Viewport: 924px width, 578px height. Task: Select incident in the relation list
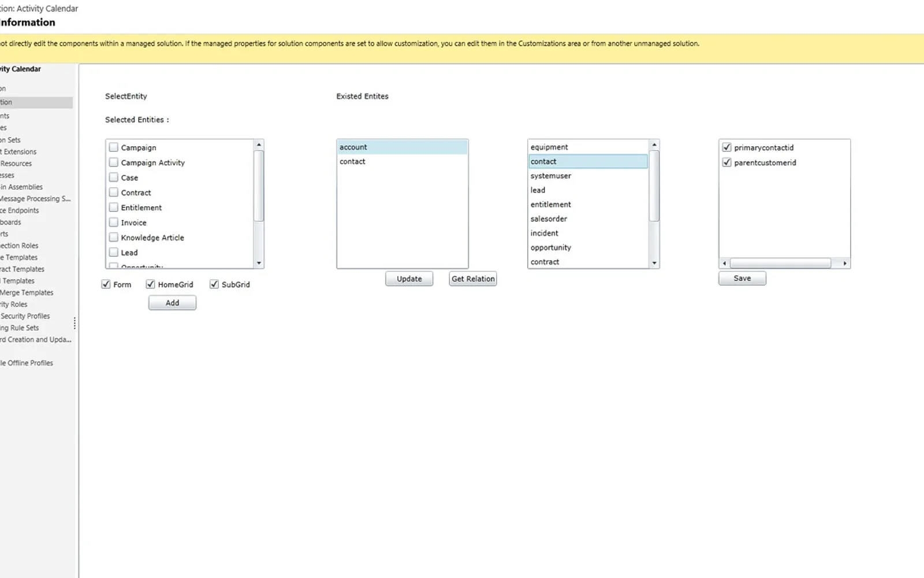pos(588,233)
